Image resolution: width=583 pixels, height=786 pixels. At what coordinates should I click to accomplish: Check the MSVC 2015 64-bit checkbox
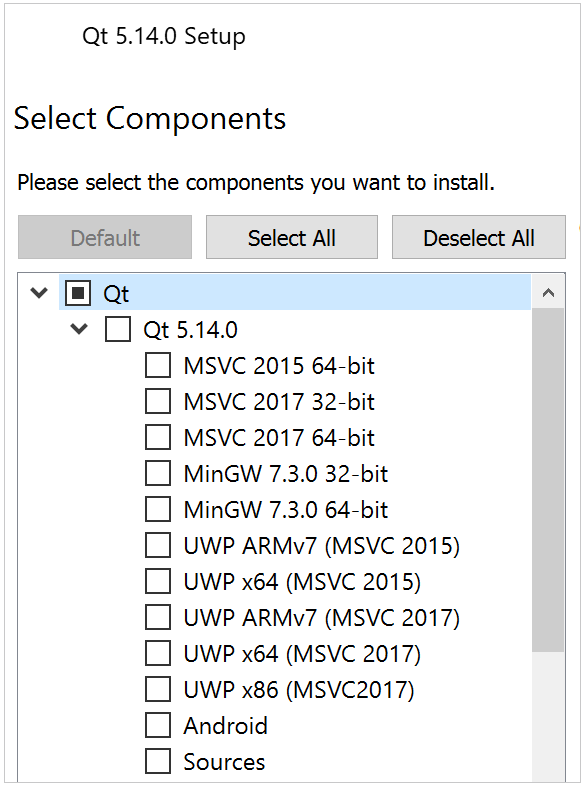coord(158,365)
